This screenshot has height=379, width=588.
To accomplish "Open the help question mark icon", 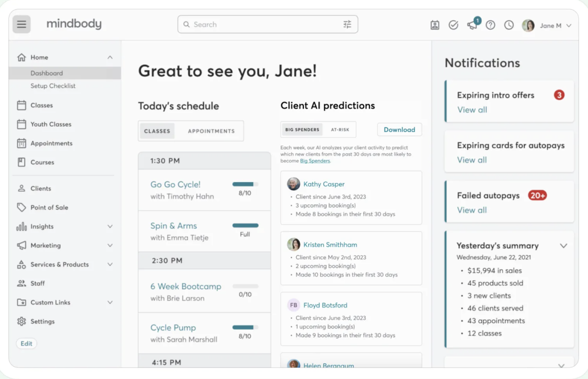I will coord(490,25).
